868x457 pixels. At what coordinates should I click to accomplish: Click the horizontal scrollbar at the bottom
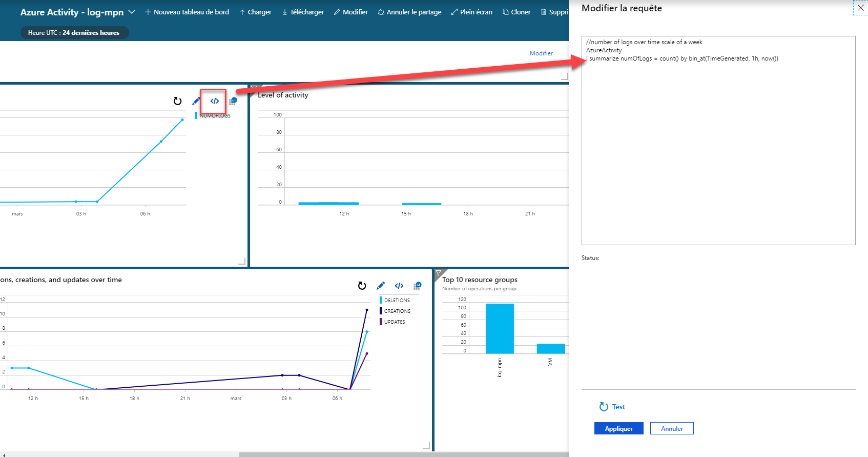pos(404,454)
